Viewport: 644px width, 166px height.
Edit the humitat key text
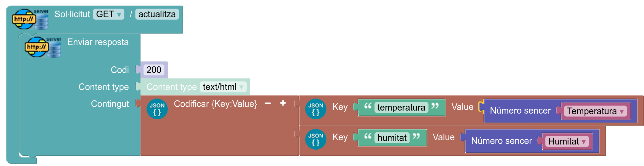392,138
